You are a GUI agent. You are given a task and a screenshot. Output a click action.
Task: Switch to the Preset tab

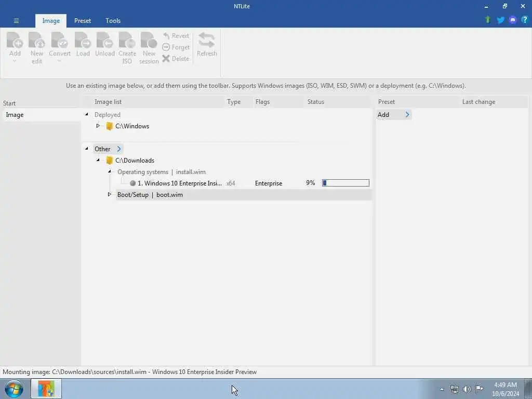(x=83, y=21)
